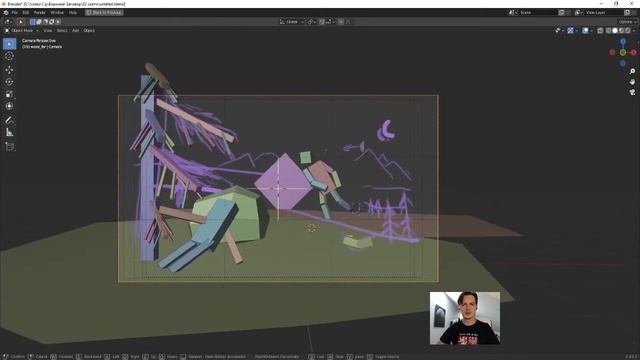Toggle viewport overlays

(585, 31)
